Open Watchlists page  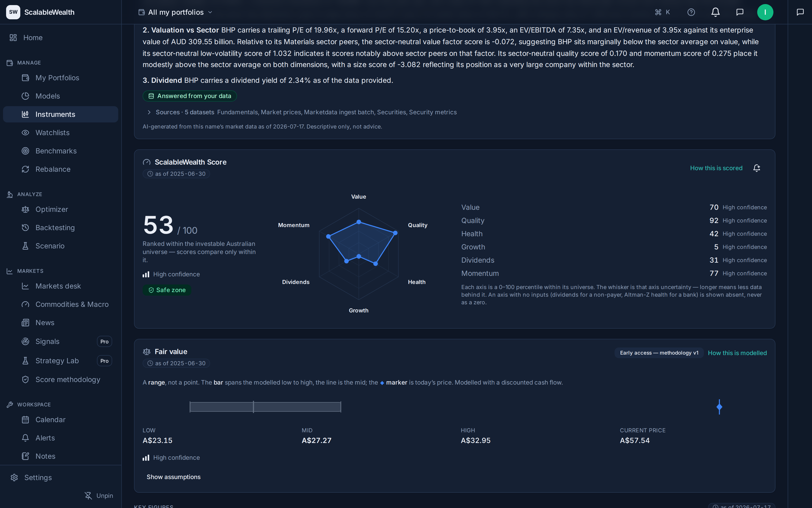tap(60, 133)
